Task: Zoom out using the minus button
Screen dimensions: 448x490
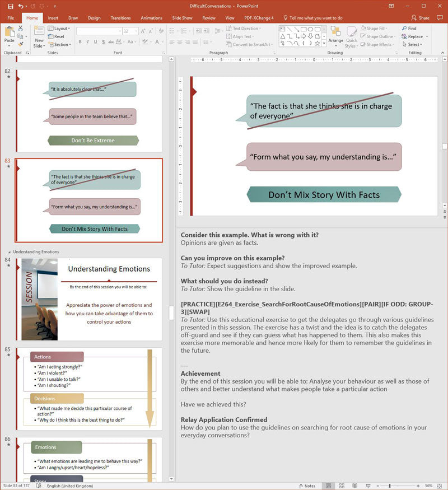Action: 377,486
